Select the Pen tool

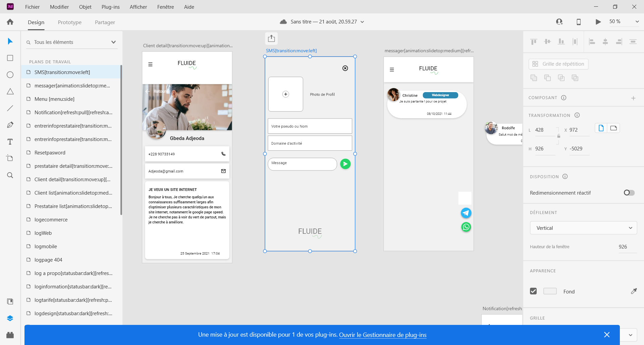pyautogui.click(x=10, y=125)
